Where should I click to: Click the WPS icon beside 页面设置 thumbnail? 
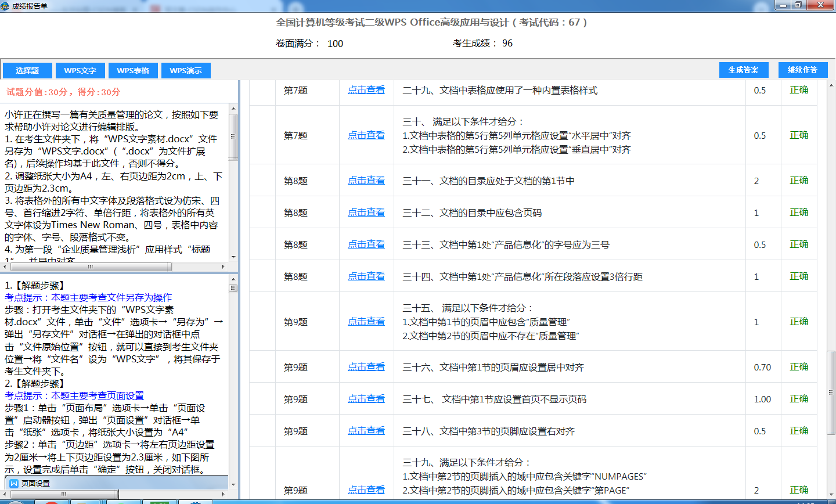(x=14, y=483)
